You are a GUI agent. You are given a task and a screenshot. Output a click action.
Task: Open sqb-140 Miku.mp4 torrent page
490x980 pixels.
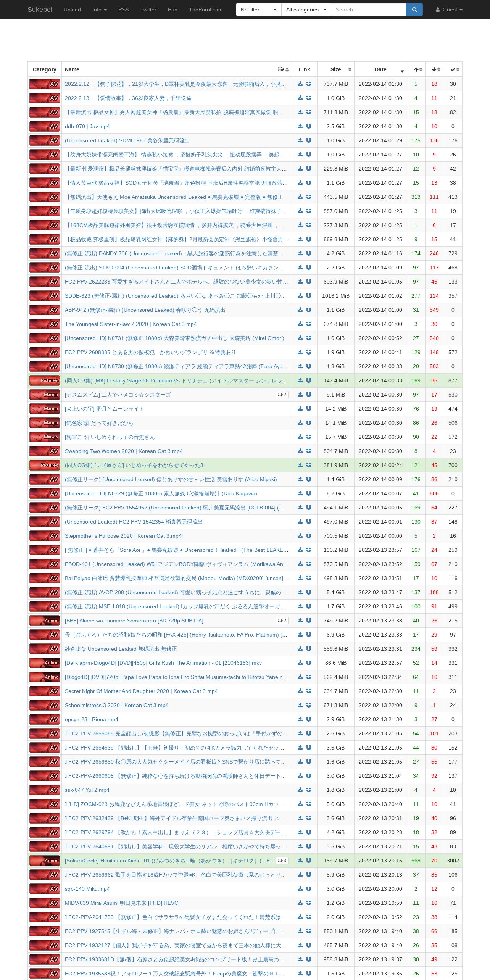point(87,889)
